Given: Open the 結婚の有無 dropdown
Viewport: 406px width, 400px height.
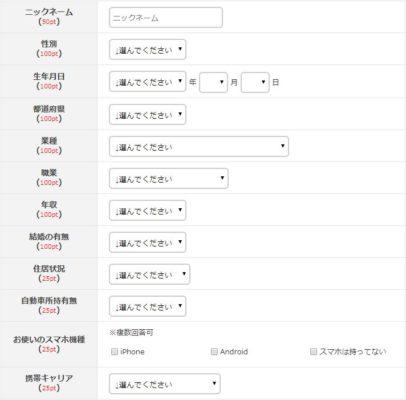Looking at the screenshot, I should pos(147,242).
